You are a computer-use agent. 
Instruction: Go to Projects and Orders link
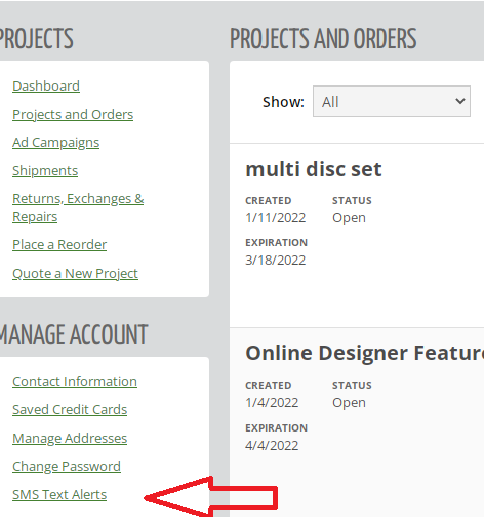click(x=73, y=114)
